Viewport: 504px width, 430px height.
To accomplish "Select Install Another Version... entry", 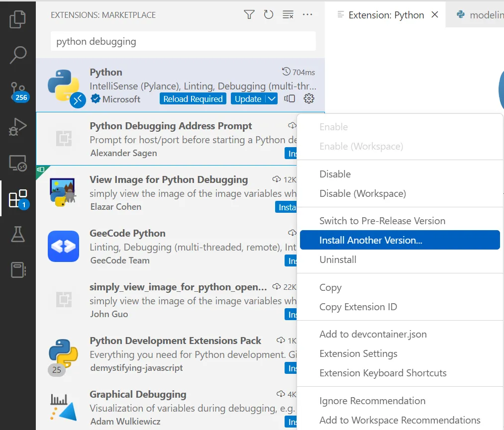I will point(400,240).
